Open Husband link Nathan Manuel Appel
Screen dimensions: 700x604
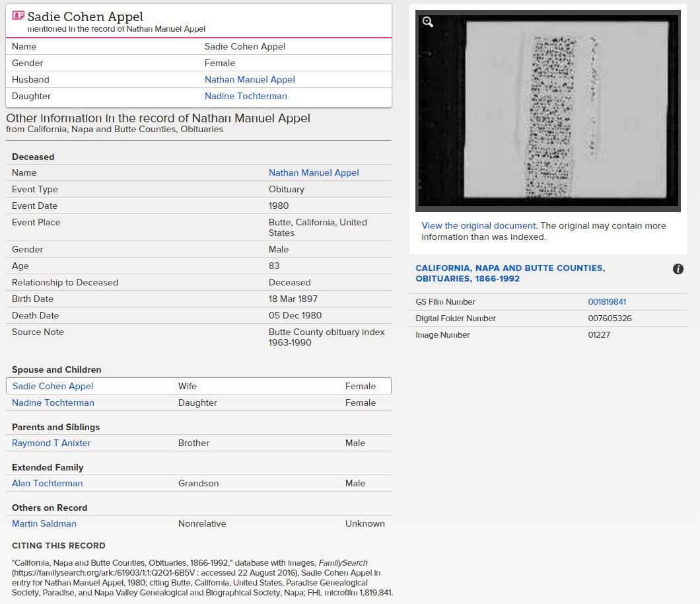click(x=250, y=79)
